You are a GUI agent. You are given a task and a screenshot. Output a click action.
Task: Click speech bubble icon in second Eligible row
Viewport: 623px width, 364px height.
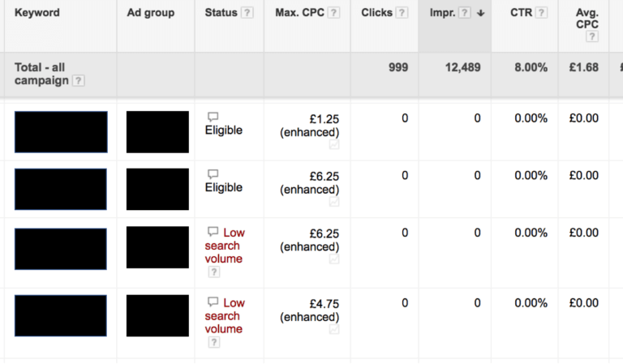[x=213, y=173]
